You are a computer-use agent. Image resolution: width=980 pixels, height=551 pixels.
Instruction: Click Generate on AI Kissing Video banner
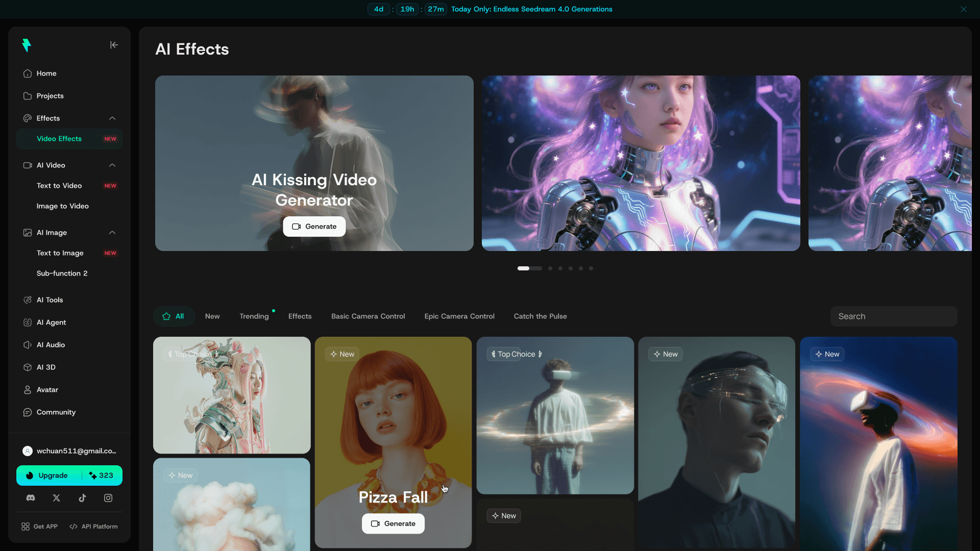click(314, 227)
